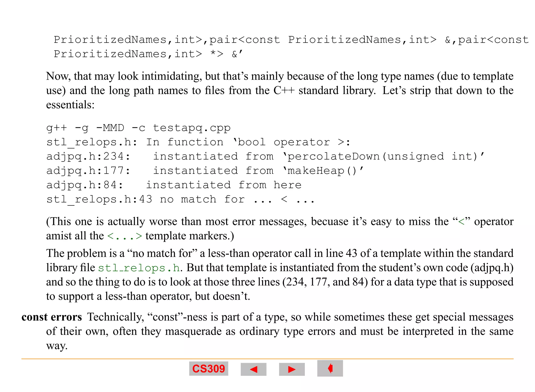This screenshot has width=535, height=392.
Task: Click the green '<' operator in quotes
Action: tap(461, 222)
